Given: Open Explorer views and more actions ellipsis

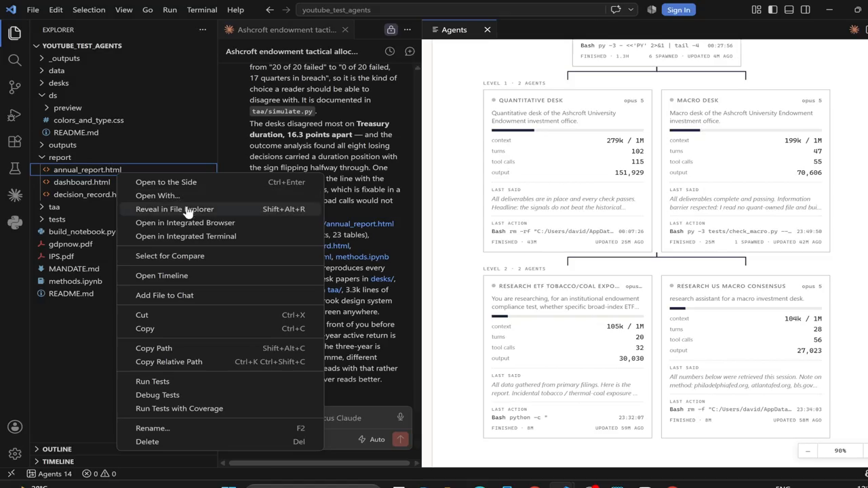Looking at the screenshot, I should click(202, 30).
